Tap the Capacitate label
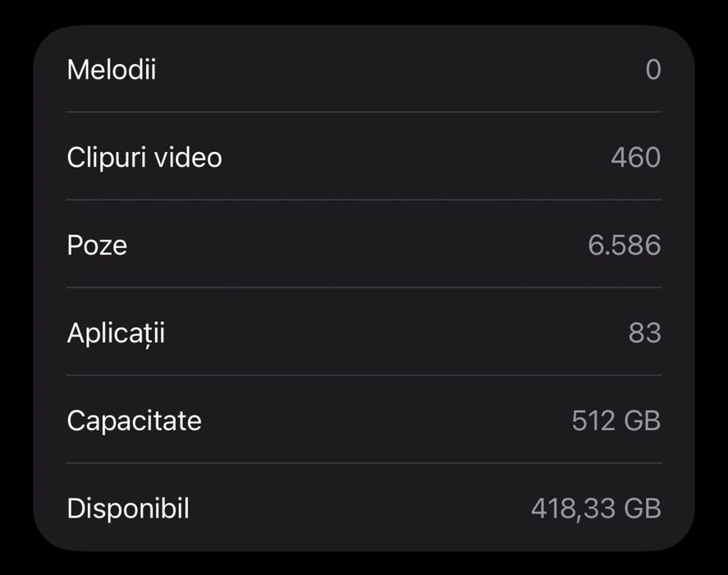 pyautogui.click(x=134, y=421)
